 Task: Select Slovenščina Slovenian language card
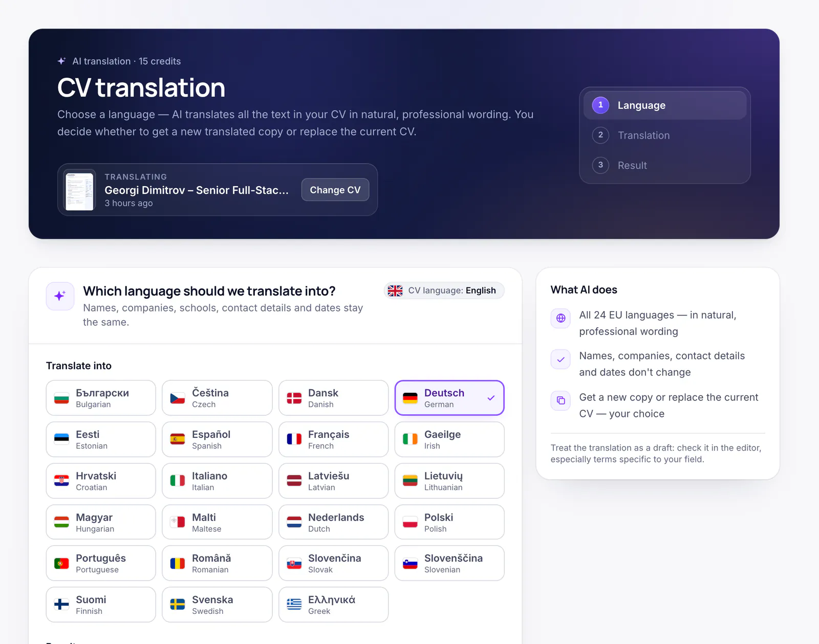tap(449, 563)
